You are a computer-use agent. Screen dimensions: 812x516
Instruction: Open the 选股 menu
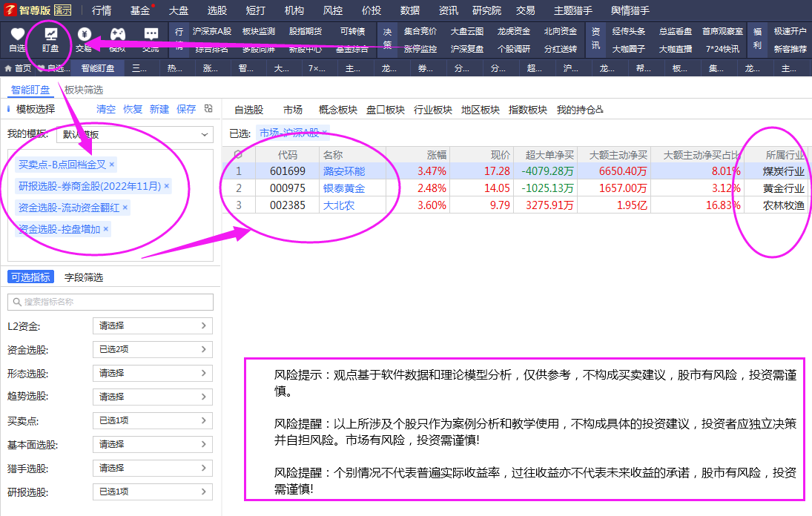coord(217,10)
